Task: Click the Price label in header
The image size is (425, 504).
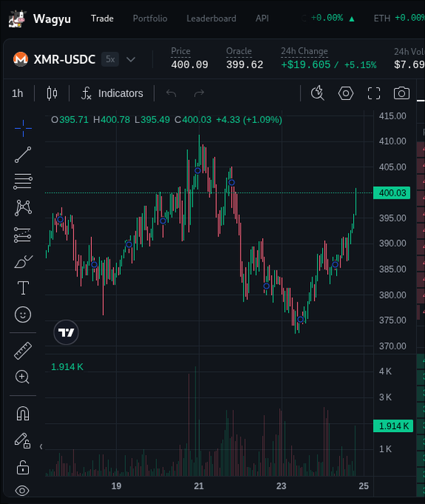Action: click(181, 51)
